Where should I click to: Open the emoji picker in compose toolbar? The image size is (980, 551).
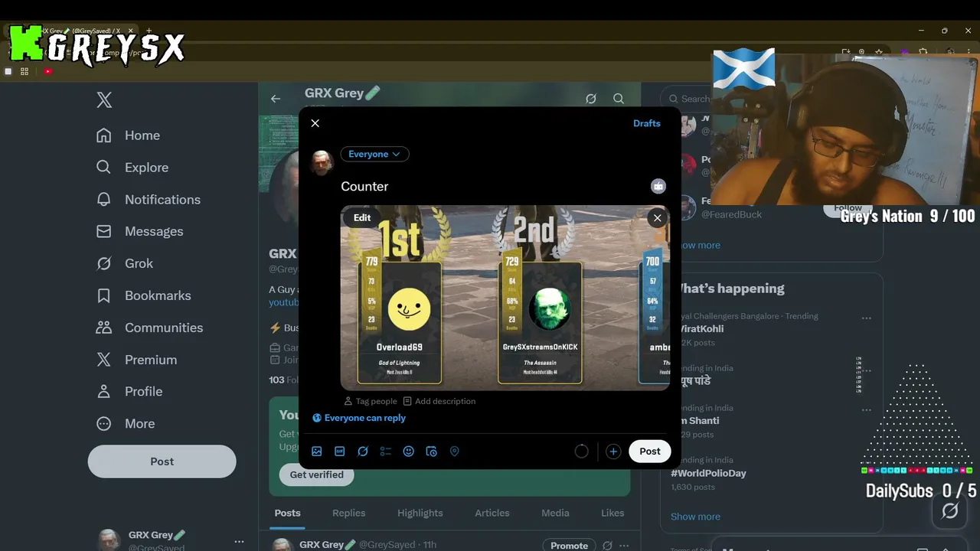point(409,452)
